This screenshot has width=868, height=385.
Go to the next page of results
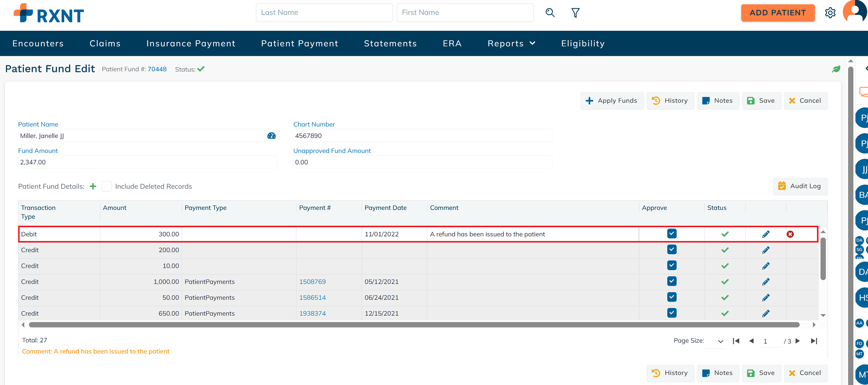click(798, 341)
